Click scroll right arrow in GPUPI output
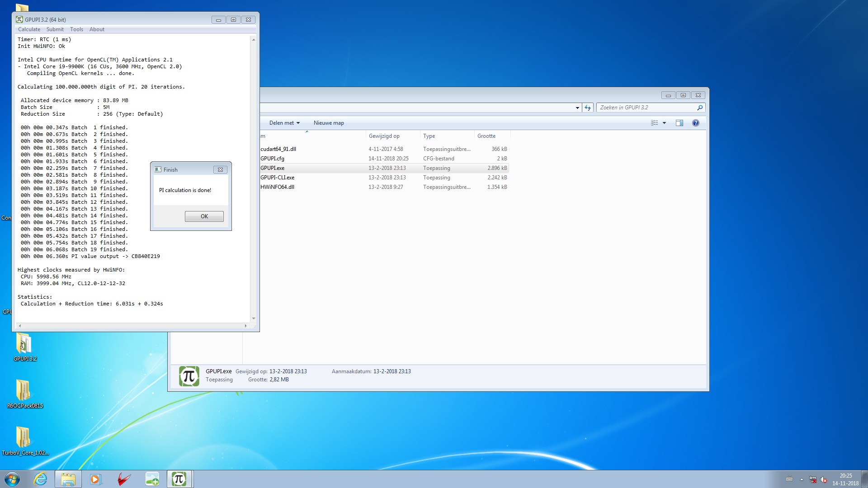Image resolution: width=868 pixels, height=488 pixels. (245, 326)
